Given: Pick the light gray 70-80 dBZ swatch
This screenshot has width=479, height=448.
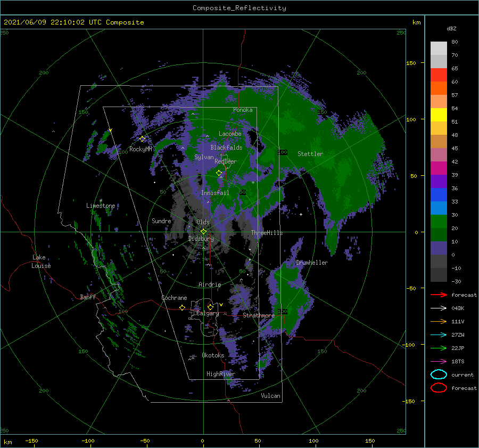Looking at the screenshot, I should 439,48.
